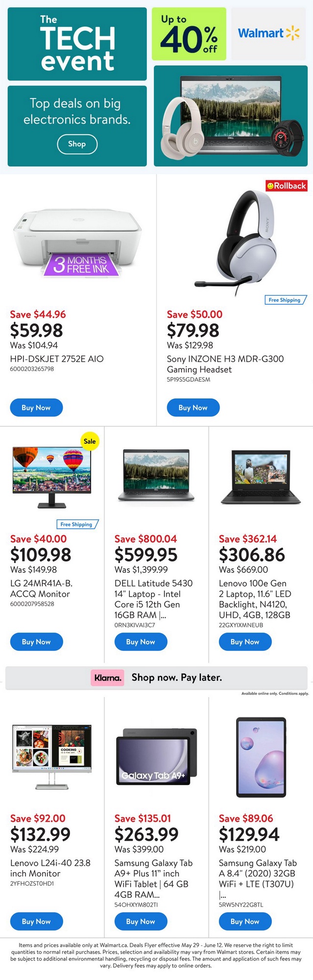Buy the HP DeskJet 2752E printer now
Image resolution: width=313 pixels, height=980 pixels.
(x=36, y=408)
